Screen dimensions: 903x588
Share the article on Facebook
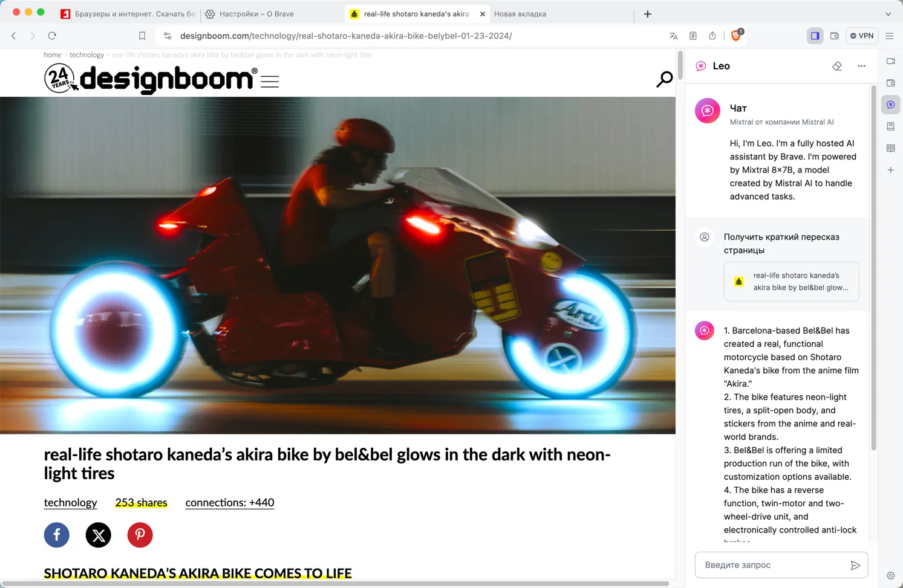[x=57, y=535]
